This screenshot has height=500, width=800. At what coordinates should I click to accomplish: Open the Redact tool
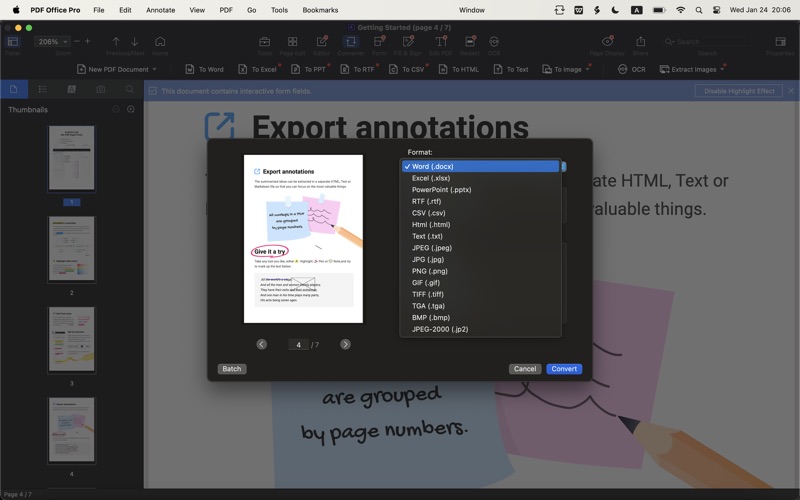[x=470, y=42]
